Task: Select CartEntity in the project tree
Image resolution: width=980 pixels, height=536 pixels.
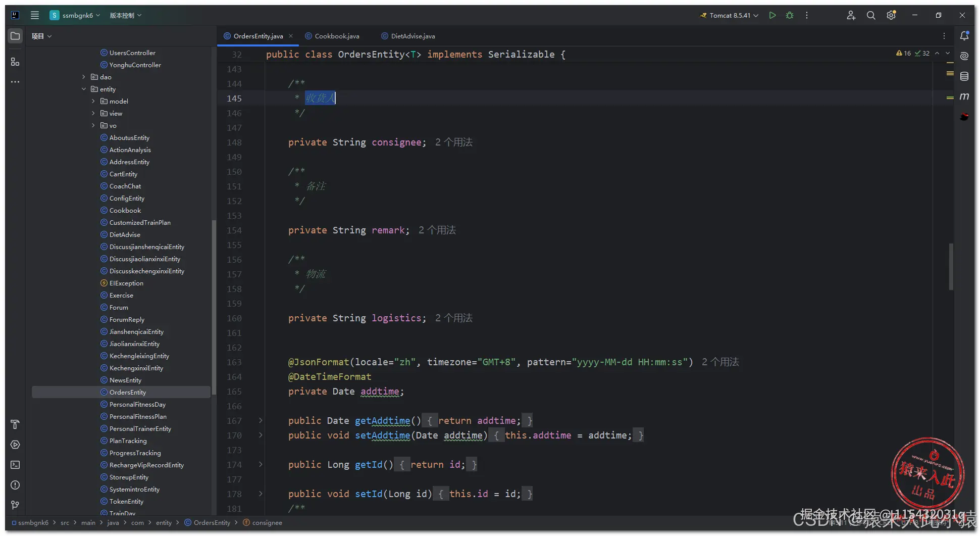Action: point(123,174)
